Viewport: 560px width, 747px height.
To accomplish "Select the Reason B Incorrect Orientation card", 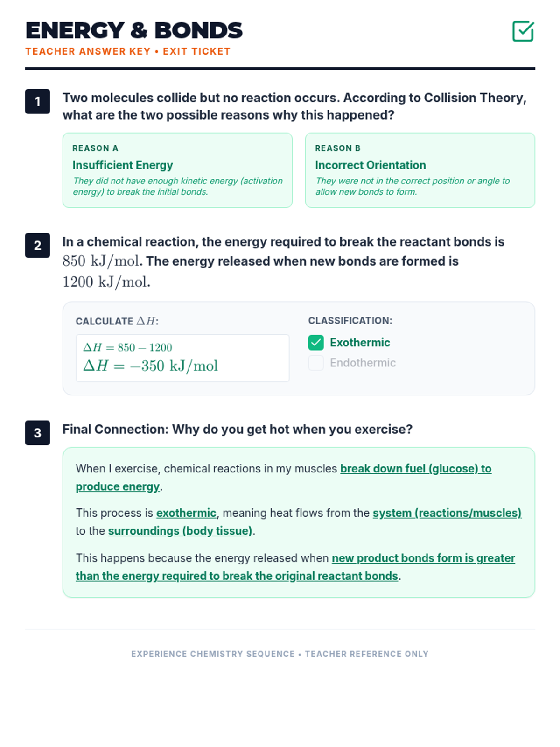I will 420,170.
